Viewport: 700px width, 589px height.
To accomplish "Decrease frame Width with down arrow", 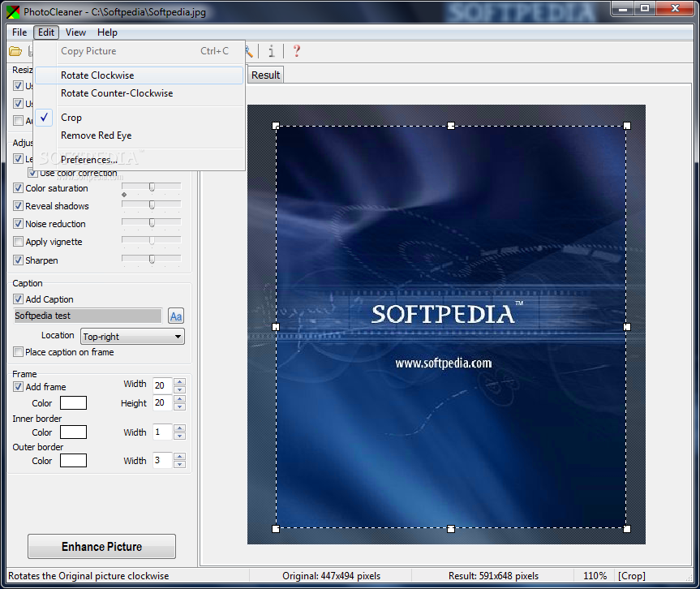I will pyautogui.click(x=179, y=389).
